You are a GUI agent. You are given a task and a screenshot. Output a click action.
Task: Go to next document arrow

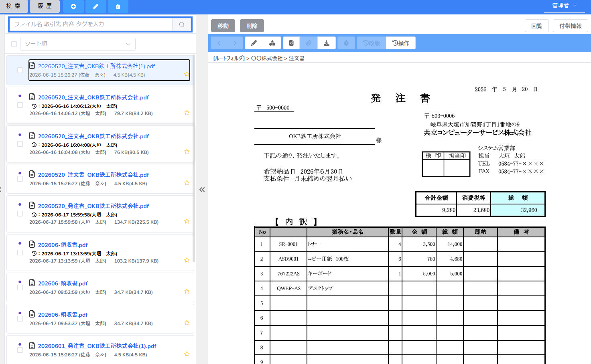[x=235, y=43]
